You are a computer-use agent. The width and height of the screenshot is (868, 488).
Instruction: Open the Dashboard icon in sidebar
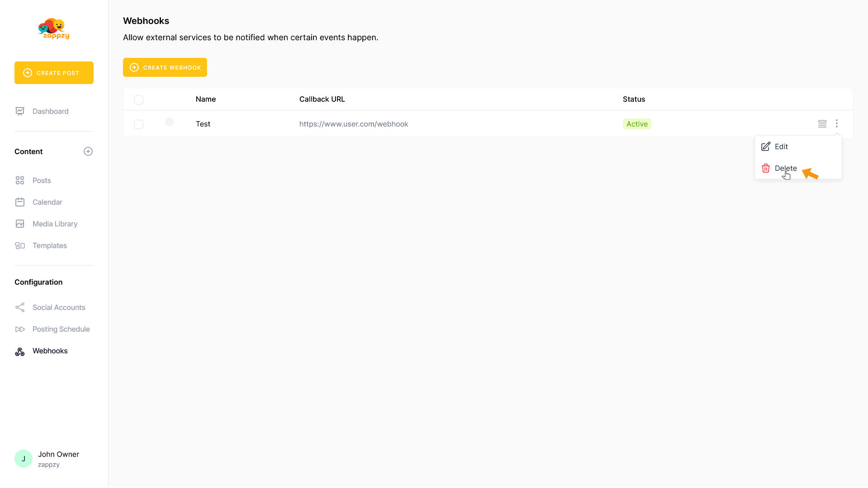pos(20,111)
